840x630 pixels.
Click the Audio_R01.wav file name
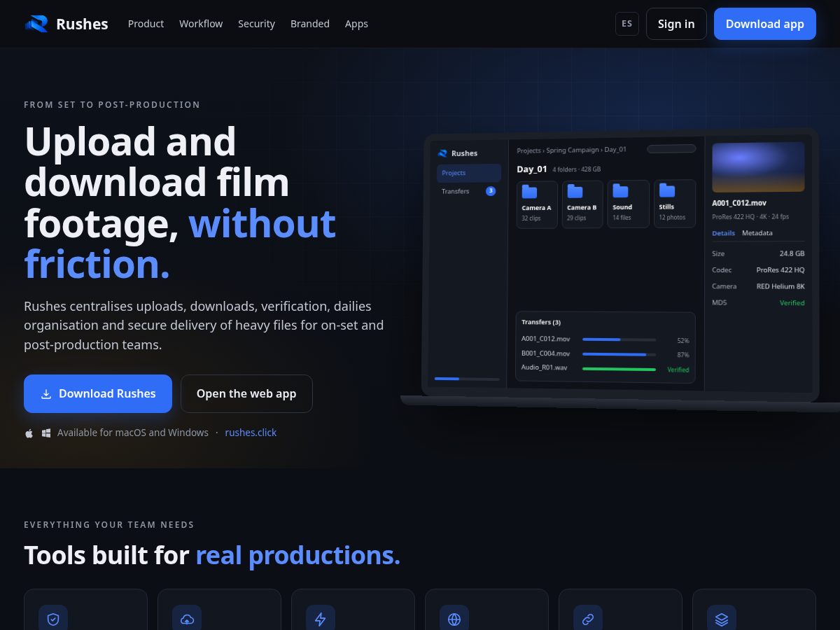pos(545,367)
